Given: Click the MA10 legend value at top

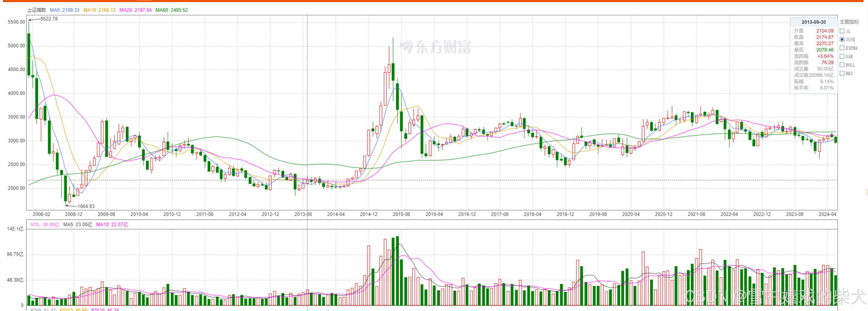Looking at the screenshot, I should pos(99,10).
